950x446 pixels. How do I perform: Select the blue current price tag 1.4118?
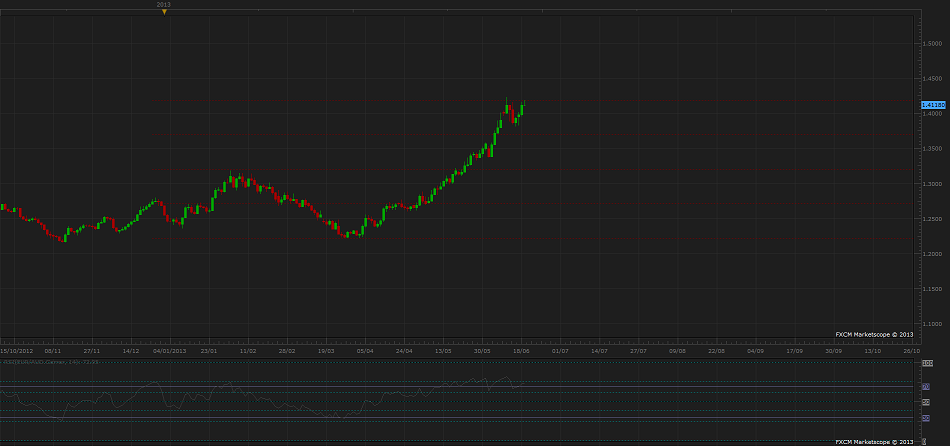coord(933,104)
